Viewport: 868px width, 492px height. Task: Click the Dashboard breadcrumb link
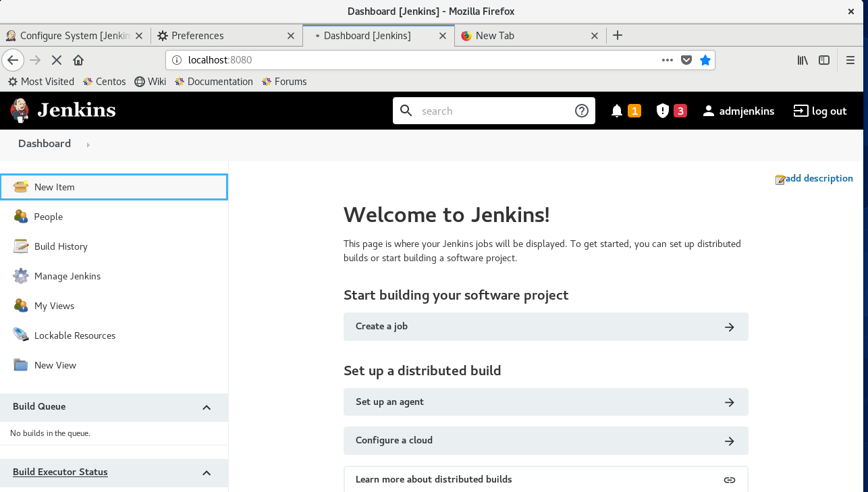coord(45,144)
